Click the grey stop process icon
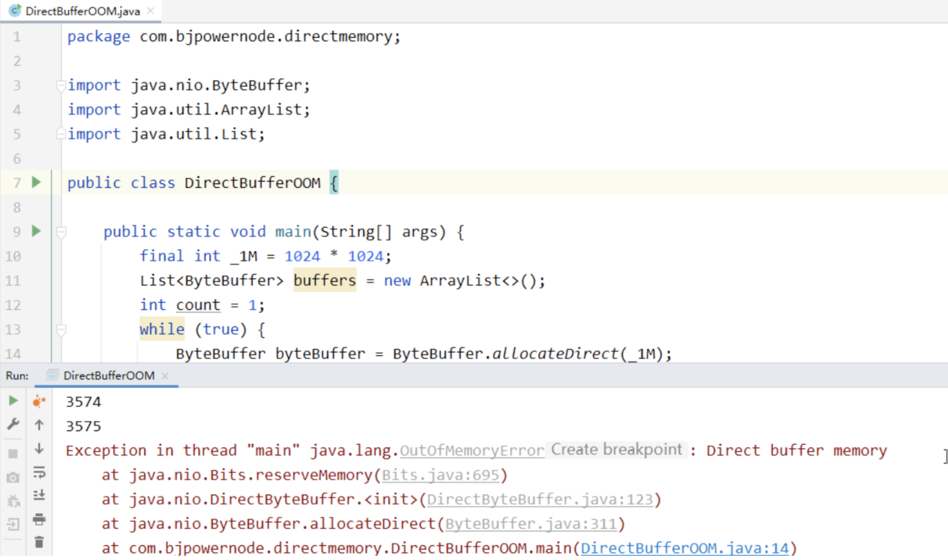This screenshot has width=948, height=560. tap(13, 454)
